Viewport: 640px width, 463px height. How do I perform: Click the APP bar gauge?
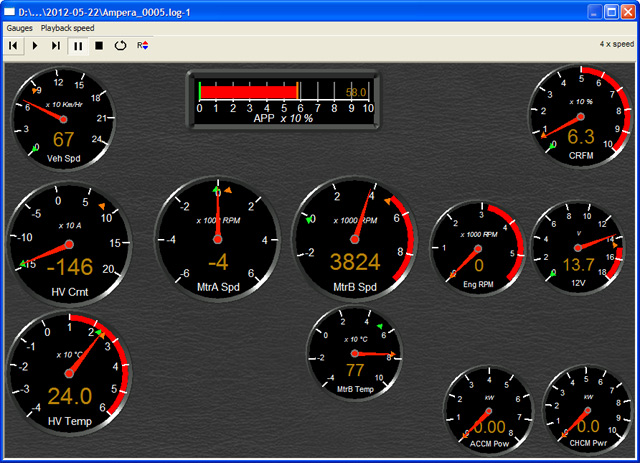284,99
